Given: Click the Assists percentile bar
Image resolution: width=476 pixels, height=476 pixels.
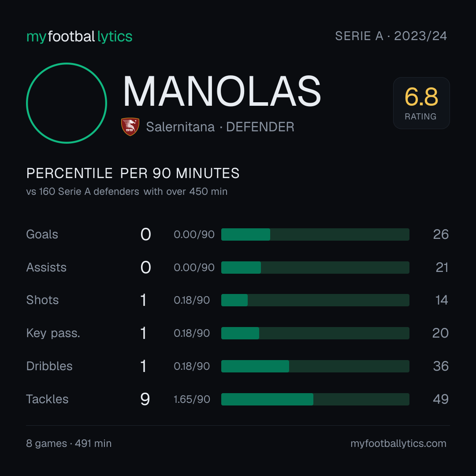Looking at the screenshot, I should [x=315, y=268].
